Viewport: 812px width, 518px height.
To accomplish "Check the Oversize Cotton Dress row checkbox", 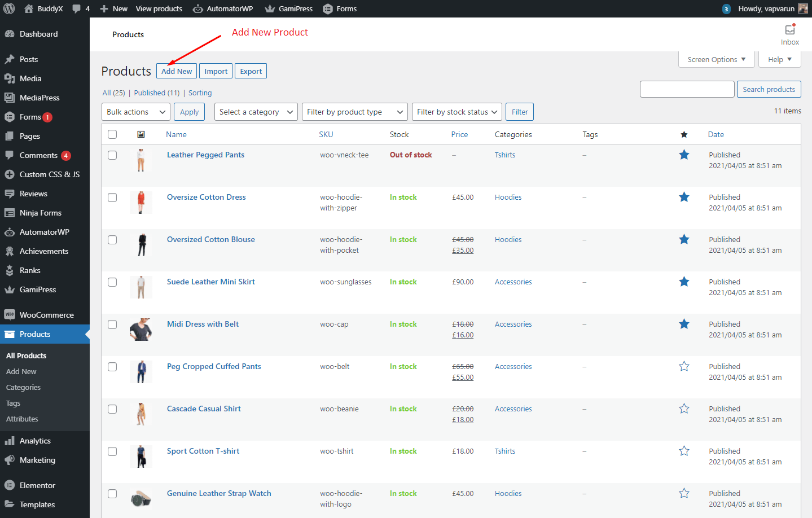I will pos(112,197).
